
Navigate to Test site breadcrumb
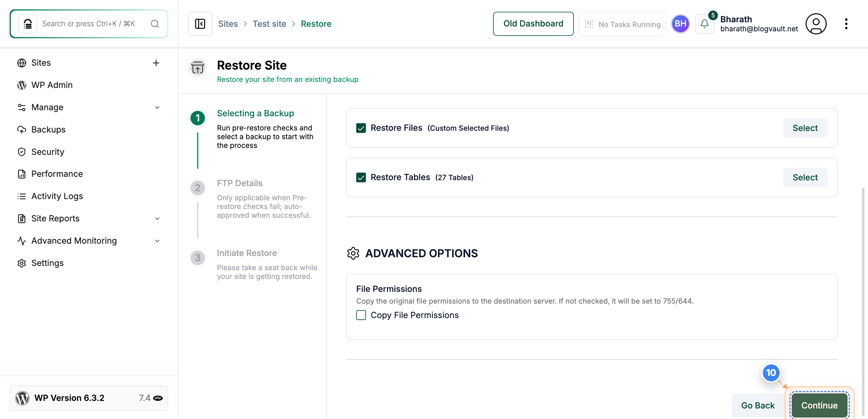point(269,23)
